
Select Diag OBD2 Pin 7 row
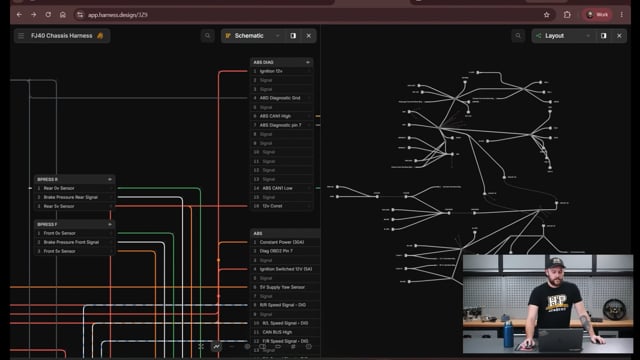[x=285, y=251]
